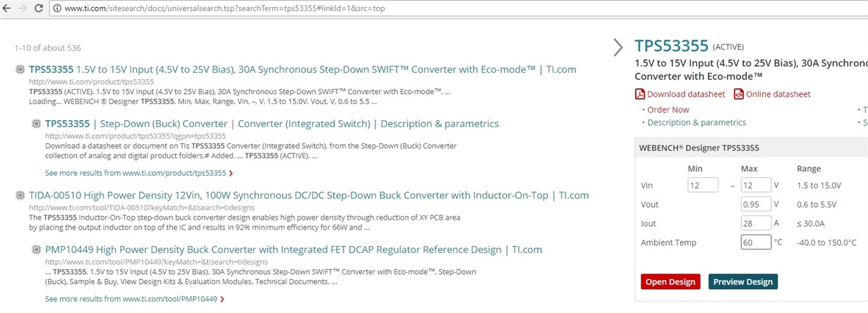The height and width of the screenshot is (313, 868).
Task: Click the browser forward arrow button
Action: 22,8
